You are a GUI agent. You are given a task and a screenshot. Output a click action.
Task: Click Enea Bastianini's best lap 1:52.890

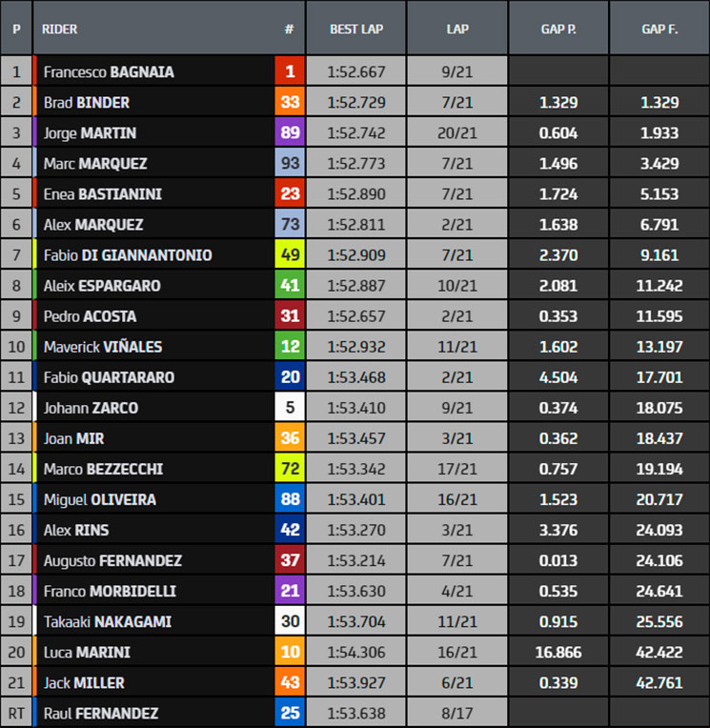click(356, 193)
